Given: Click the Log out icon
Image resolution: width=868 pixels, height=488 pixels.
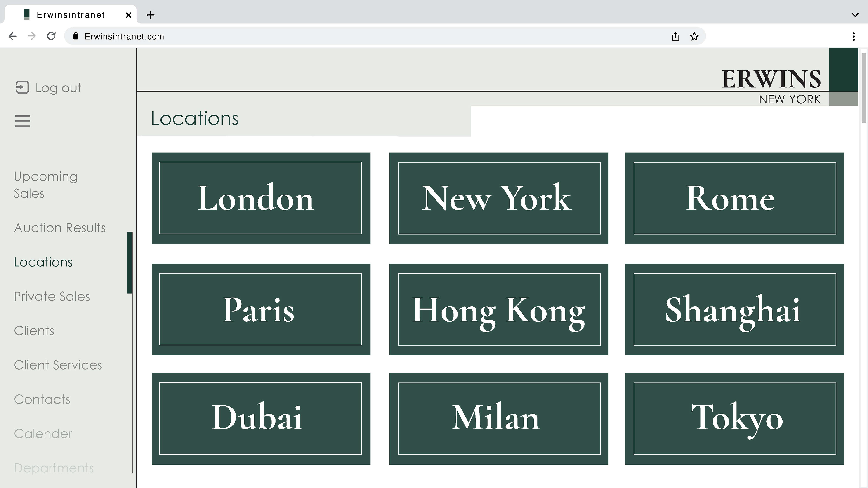Looking at the screenshot, I should click(x=22, y=88).
